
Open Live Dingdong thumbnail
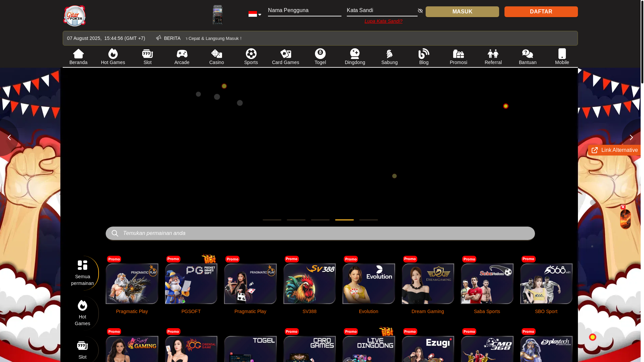[x=369, y=349]
